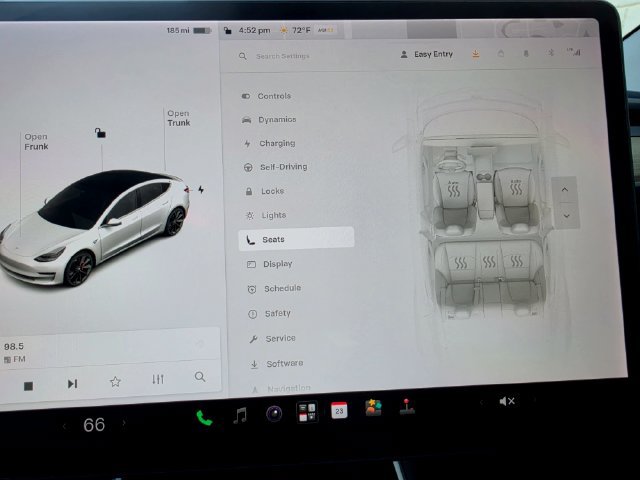Toggle the driver seat heater
The width and height of the screenshot is (640, 480).
[453, 190]
